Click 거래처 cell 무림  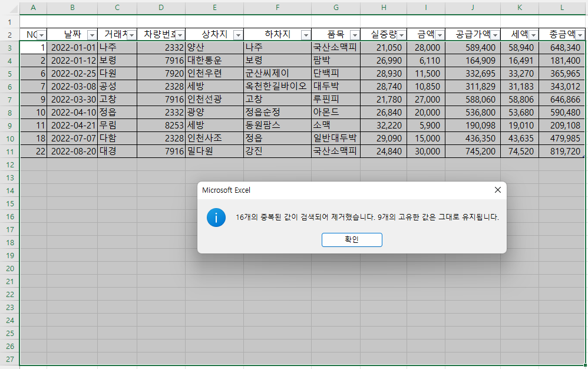pos(117,125)
